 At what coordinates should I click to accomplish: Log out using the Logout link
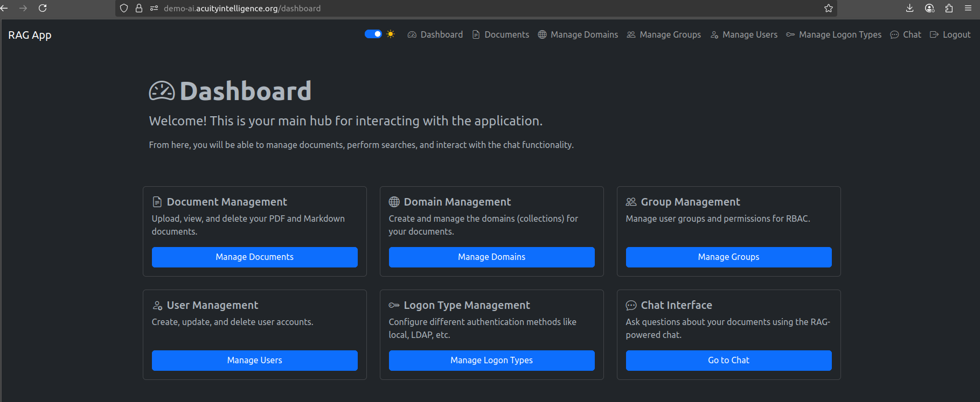coord(950,34)
